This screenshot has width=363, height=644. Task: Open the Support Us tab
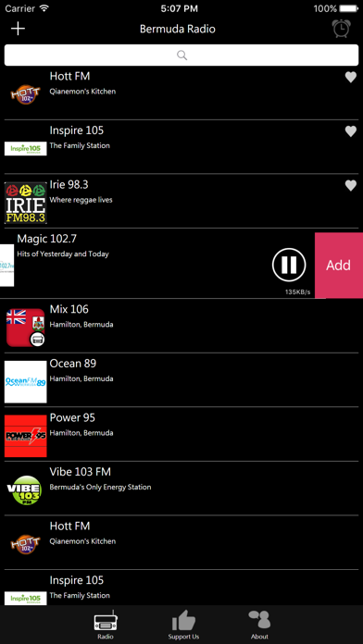pyautogui.click(x=183, y=625)
